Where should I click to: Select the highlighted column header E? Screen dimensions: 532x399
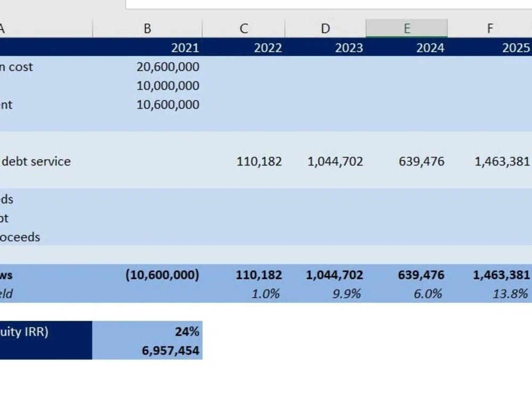[x=408, y=28]
